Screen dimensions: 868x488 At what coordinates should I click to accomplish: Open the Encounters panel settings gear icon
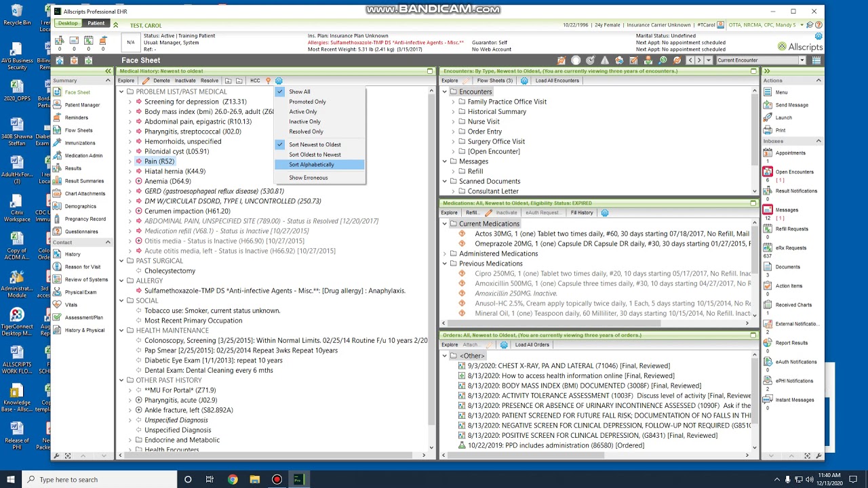(x=524, y=81)
